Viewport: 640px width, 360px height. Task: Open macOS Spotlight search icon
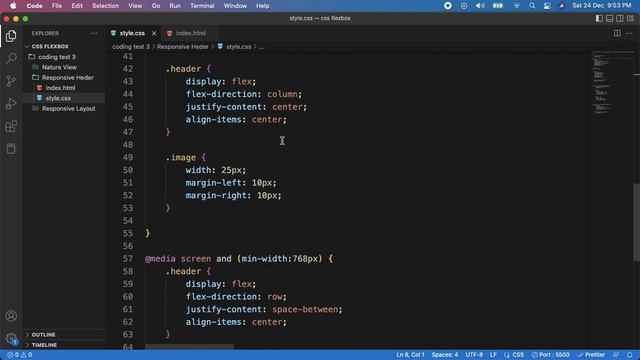click(x=532, y=6)
